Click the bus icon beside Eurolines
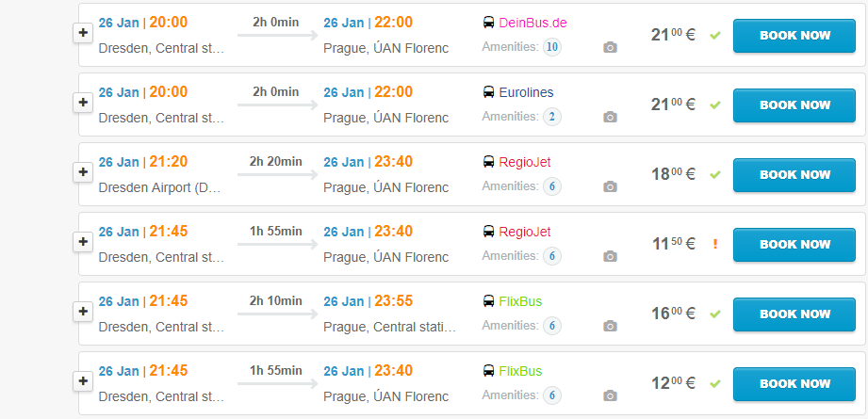Viewport: 868px width, 419px height. [x=489, y=92]
